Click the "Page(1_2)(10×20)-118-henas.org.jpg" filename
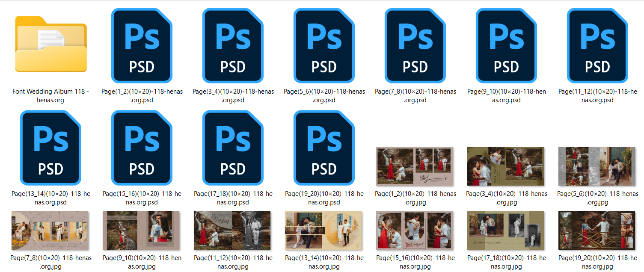 coord(415,198)
